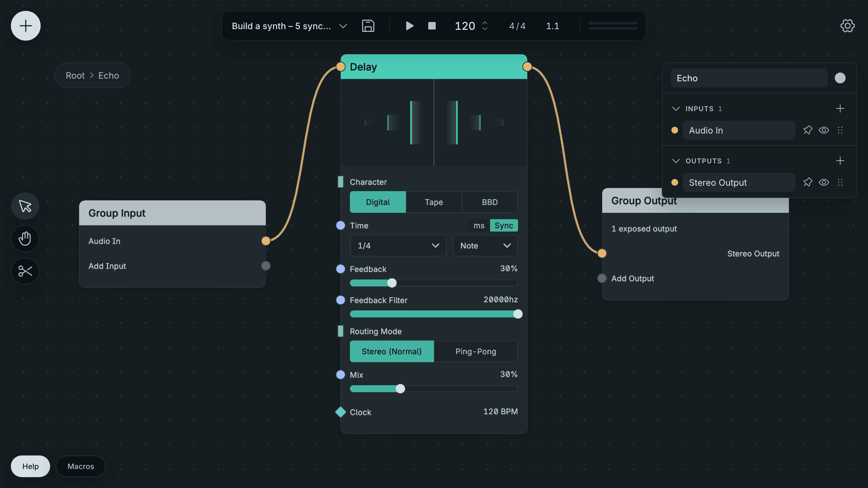Switch Time mode to ms
Screen dimensions: 868x488
[479, 225]
